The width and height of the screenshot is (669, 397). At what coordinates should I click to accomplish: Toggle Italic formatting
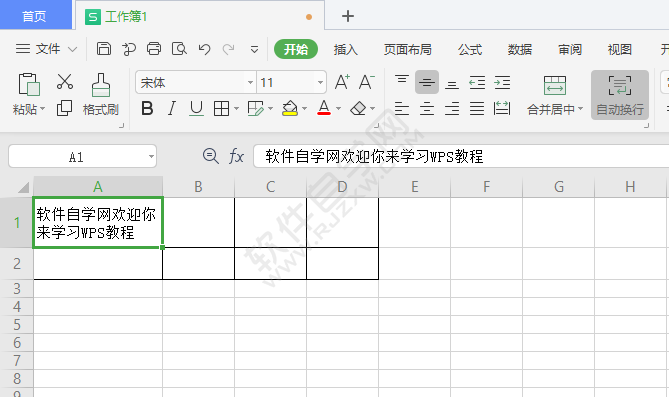click(172, 109)
